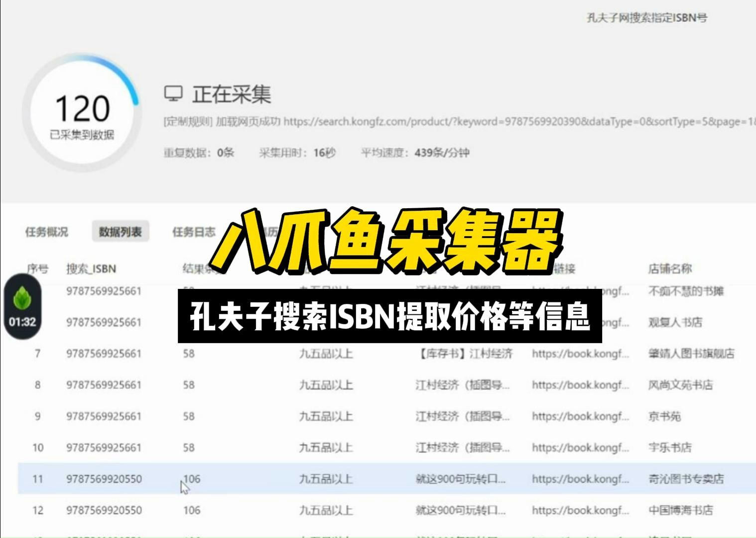This screenshot has width=756, height=538.
Task: Open the book.kongfz link in row 11
Action: coord(580,479)
